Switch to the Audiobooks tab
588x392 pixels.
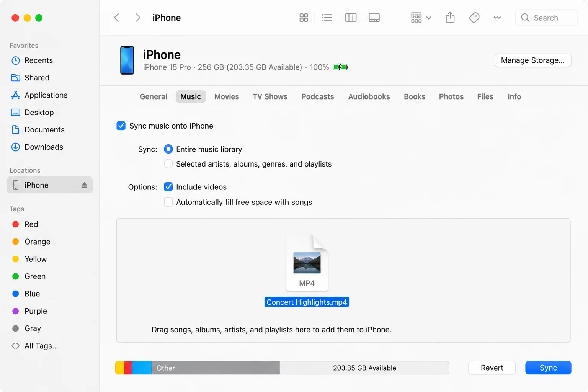(x=369, y=96)
